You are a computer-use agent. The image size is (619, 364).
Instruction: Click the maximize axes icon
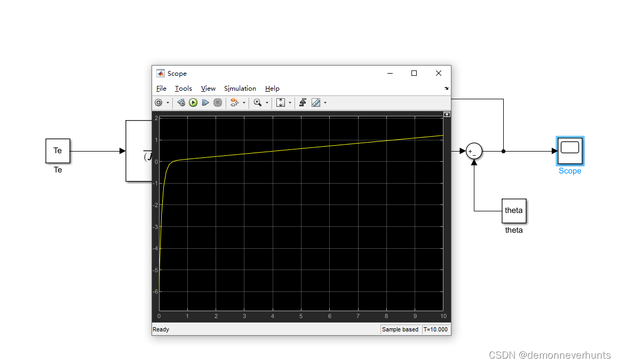pyautogui.click(x=447, y=115)
